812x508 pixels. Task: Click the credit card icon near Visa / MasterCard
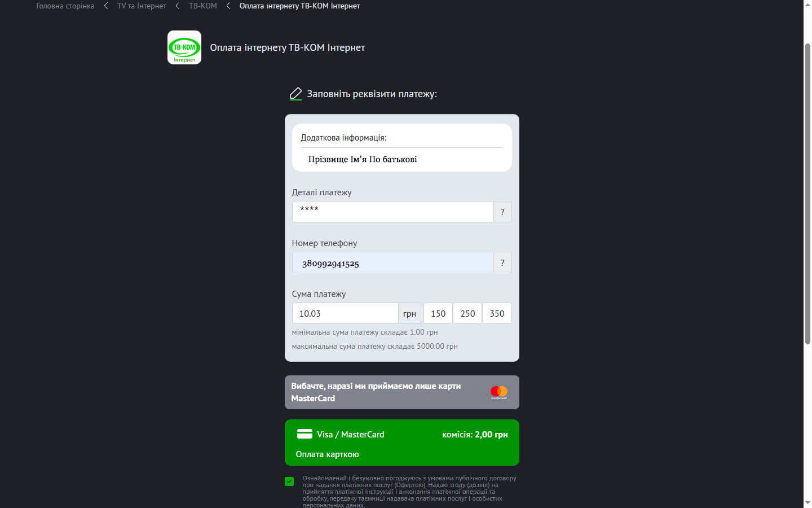304,434
